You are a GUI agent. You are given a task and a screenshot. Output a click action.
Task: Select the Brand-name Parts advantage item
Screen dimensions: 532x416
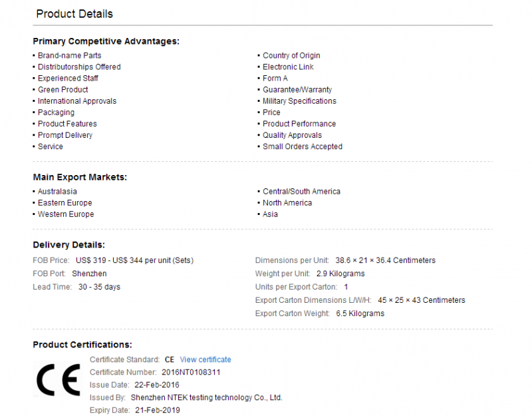pyautogui.click(x=70, y=55)
